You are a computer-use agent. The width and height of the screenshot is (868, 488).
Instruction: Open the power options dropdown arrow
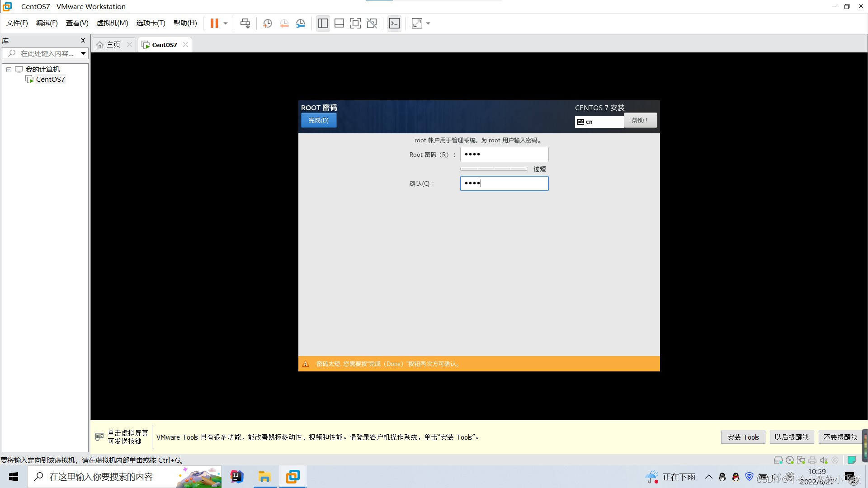coord(225,23)
